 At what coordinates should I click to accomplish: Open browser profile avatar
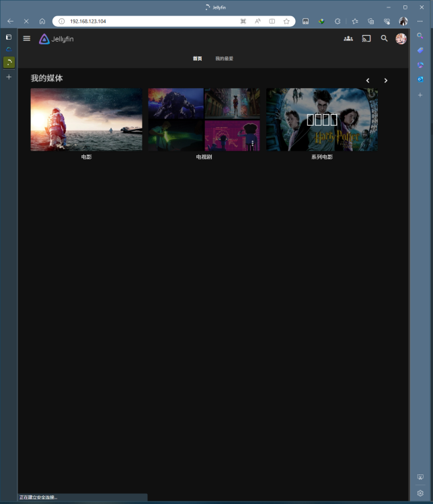click(403, 22)
